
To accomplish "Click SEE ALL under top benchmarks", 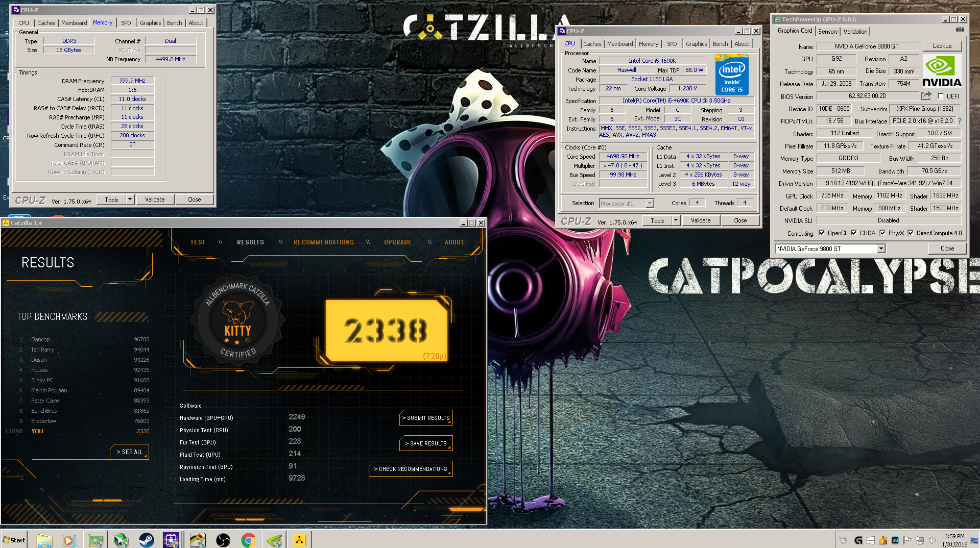I will 129,452.
